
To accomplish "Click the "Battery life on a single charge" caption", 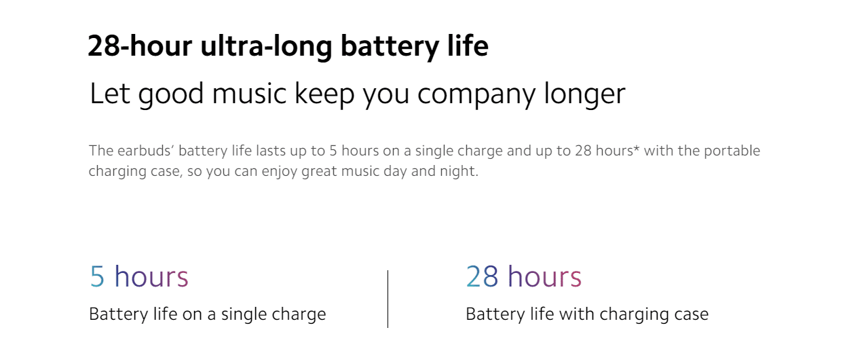I will (x=207, y=314).
